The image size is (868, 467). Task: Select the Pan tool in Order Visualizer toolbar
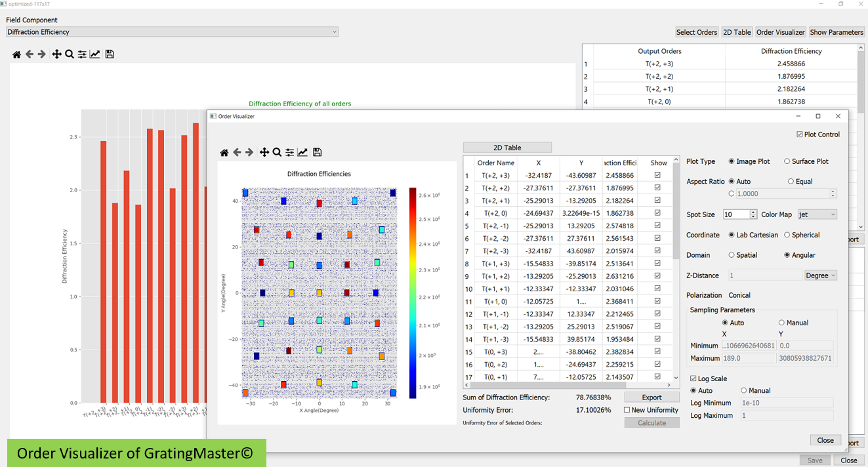click(x=264, y=153)
